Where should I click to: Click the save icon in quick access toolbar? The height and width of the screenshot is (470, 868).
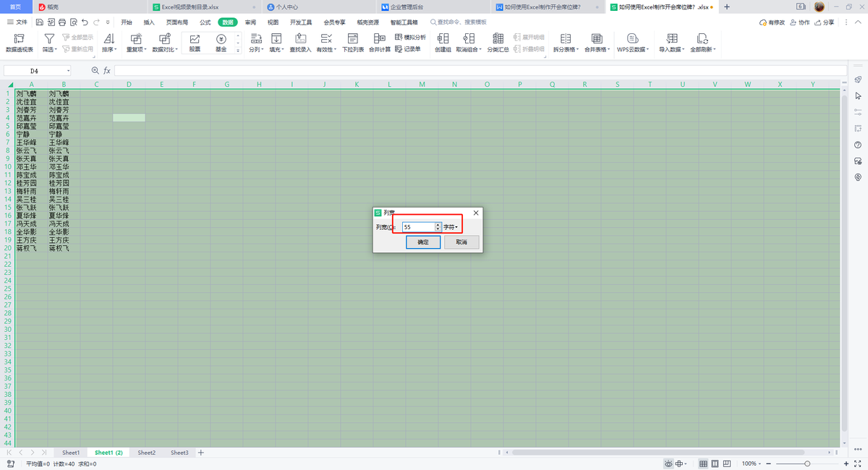point(41,22)
